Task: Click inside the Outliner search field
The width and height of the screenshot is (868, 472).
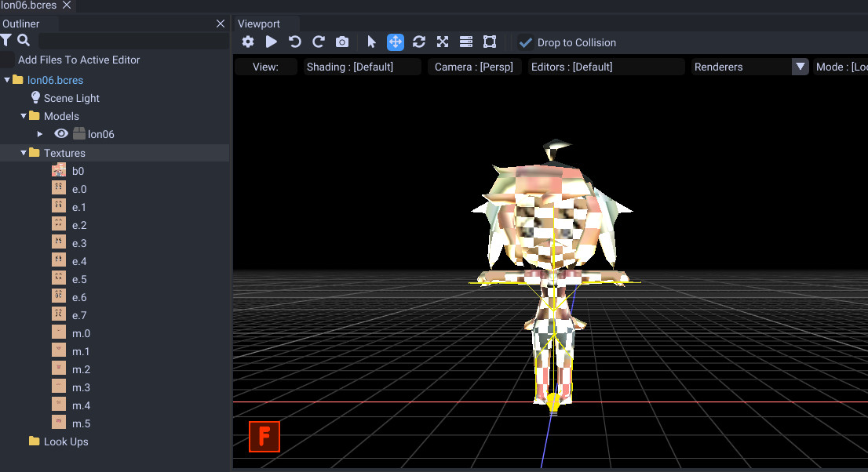Action: (x=131, y=40)
